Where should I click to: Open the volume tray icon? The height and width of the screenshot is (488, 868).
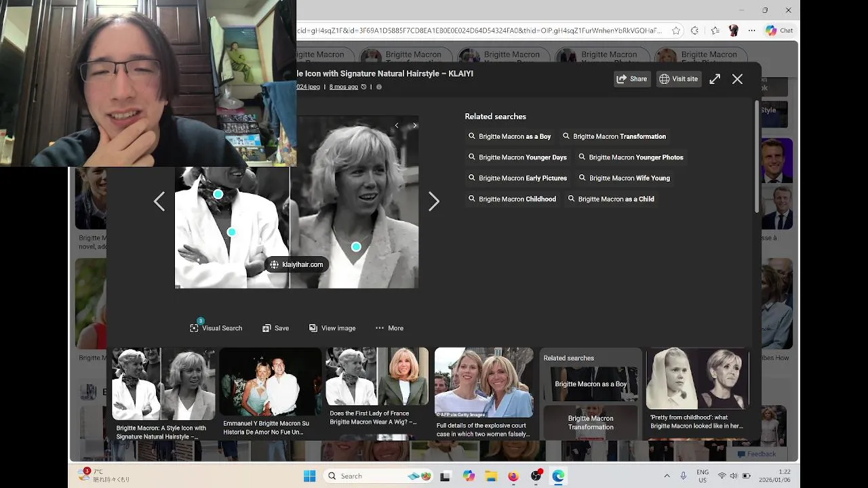[734, 476]
